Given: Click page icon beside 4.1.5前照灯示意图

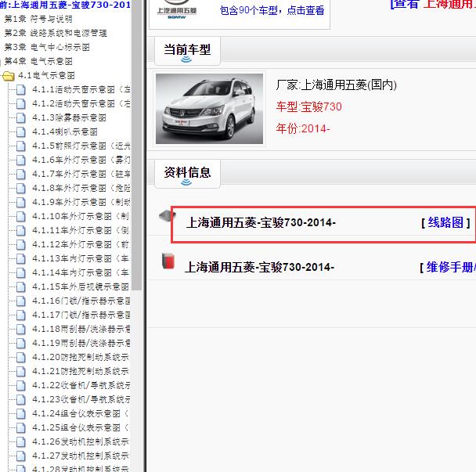Looking at the screenshot, I should click(20, 146).
